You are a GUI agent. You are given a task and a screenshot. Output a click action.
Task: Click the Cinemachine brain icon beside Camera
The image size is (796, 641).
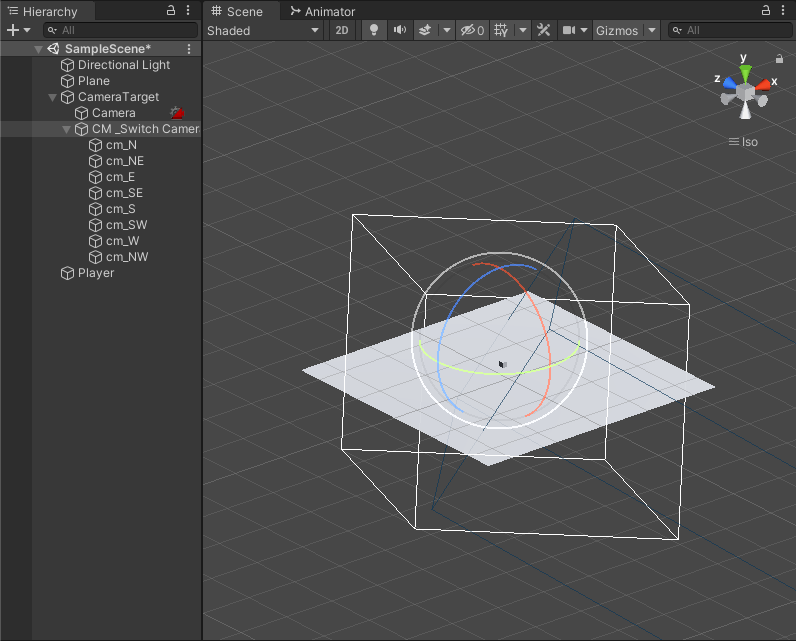[x=177, y=113]
